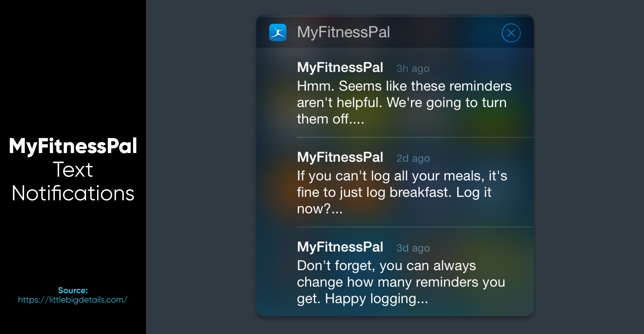644x334 pixels.
Task: Click the '3d ago' timestamp
Action: coord(413,248)
